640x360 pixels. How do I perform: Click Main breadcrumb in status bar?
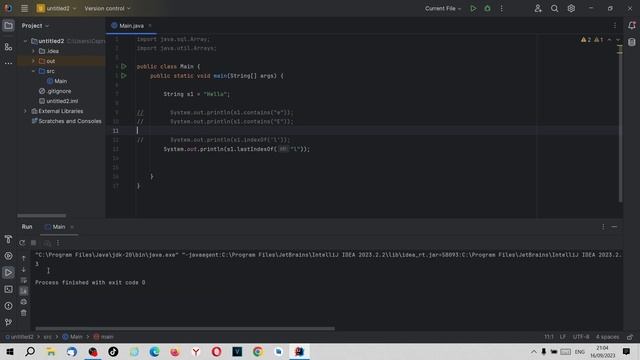click(73, 337)
